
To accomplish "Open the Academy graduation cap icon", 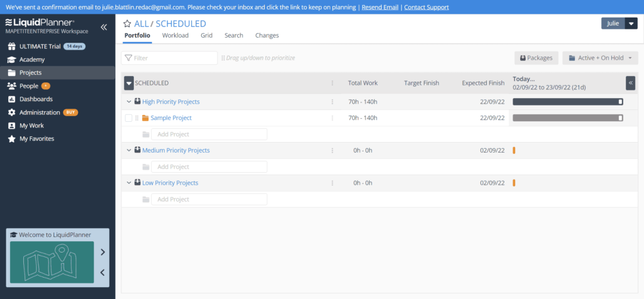I will tap(11, 60).
